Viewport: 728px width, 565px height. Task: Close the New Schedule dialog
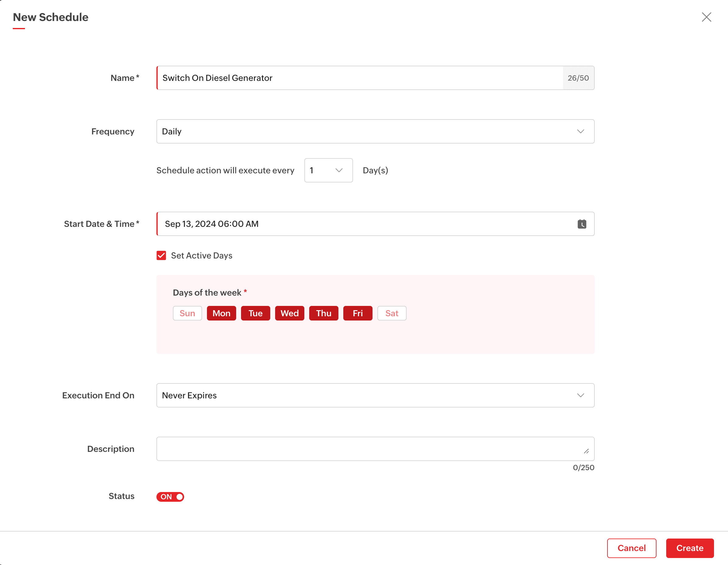(x=706, y=17)
